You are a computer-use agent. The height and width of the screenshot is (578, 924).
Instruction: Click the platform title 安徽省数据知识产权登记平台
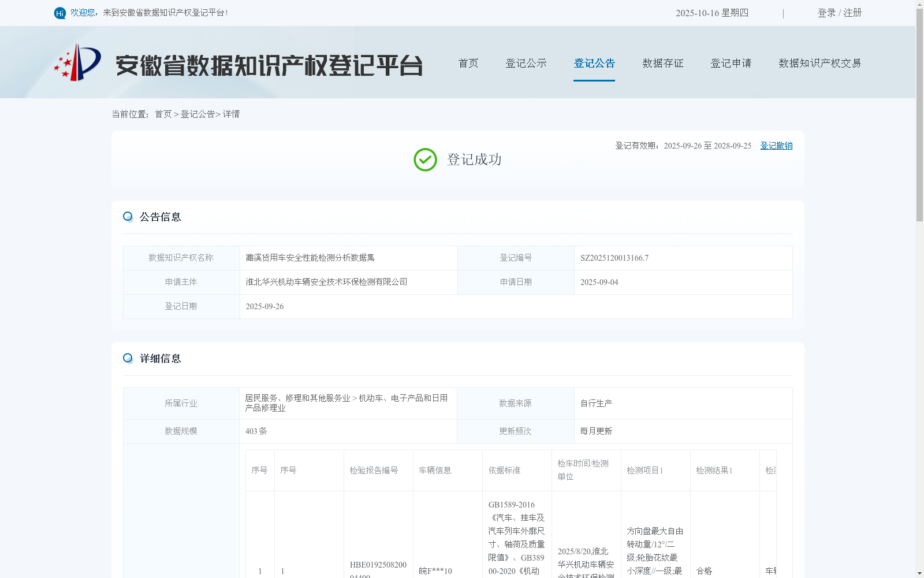(x=269, y=65)
